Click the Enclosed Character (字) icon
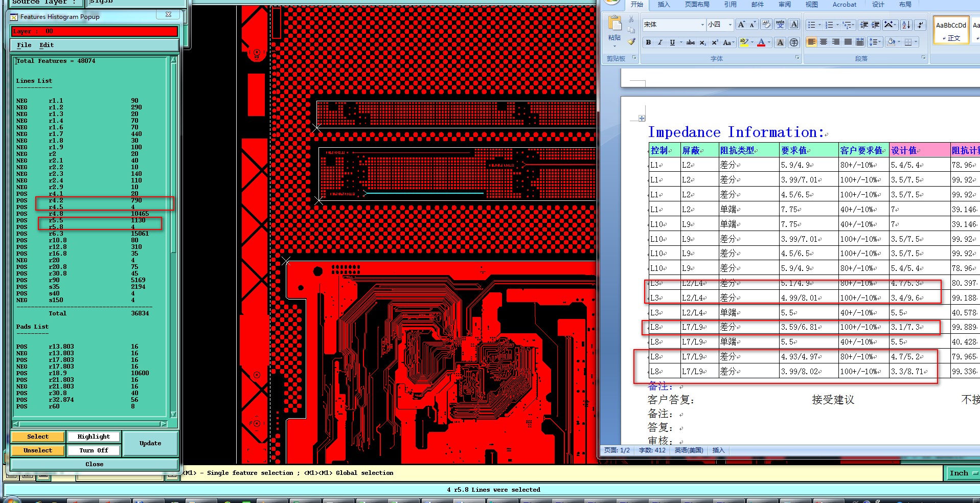Screen dimensions: 980x503 794,42
